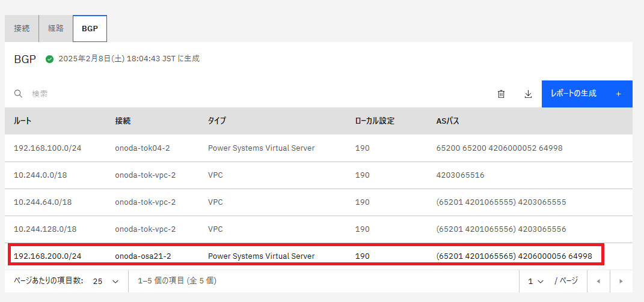Go to the next page arrow

click(621, 281)
